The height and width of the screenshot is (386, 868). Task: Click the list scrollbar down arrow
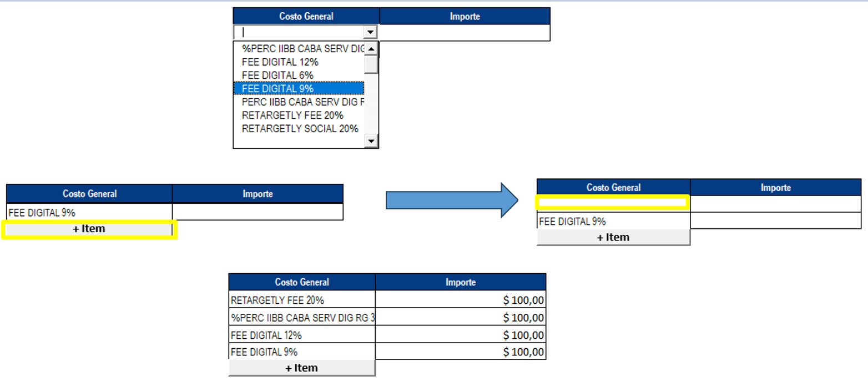(x=371, y=142)
